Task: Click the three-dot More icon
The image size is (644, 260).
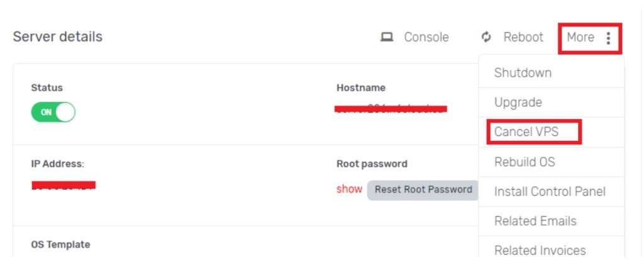Action: point(608,38)
